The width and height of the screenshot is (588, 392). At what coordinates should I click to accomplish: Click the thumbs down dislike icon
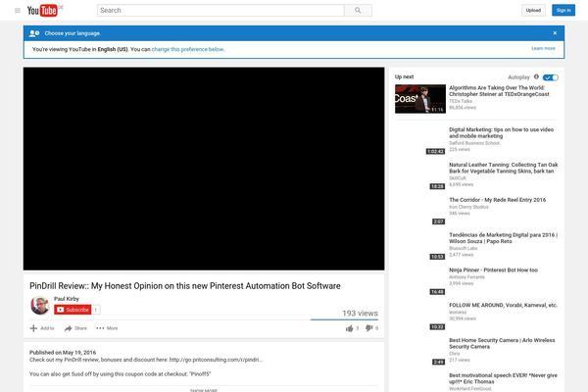click(368, 328)
